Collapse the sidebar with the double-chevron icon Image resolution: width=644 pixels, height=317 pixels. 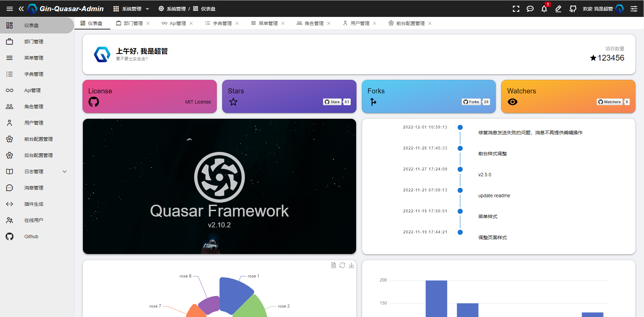click(21, 9)
